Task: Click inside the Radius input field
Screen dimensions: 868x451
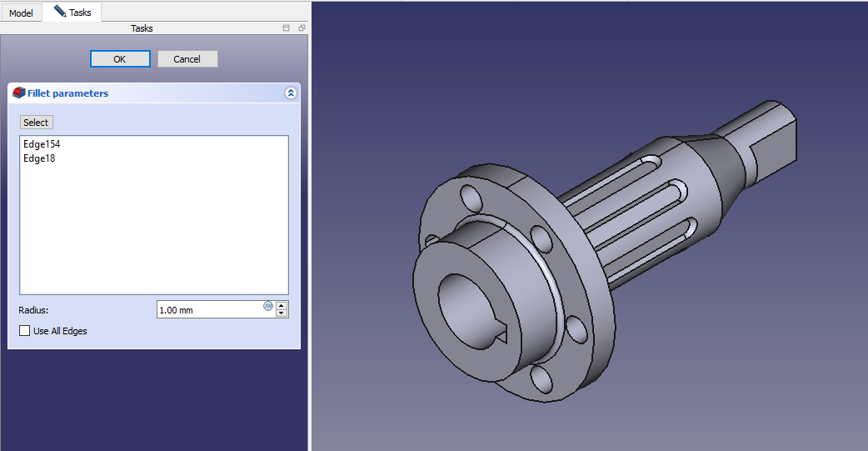Action: tap(208, 310)
